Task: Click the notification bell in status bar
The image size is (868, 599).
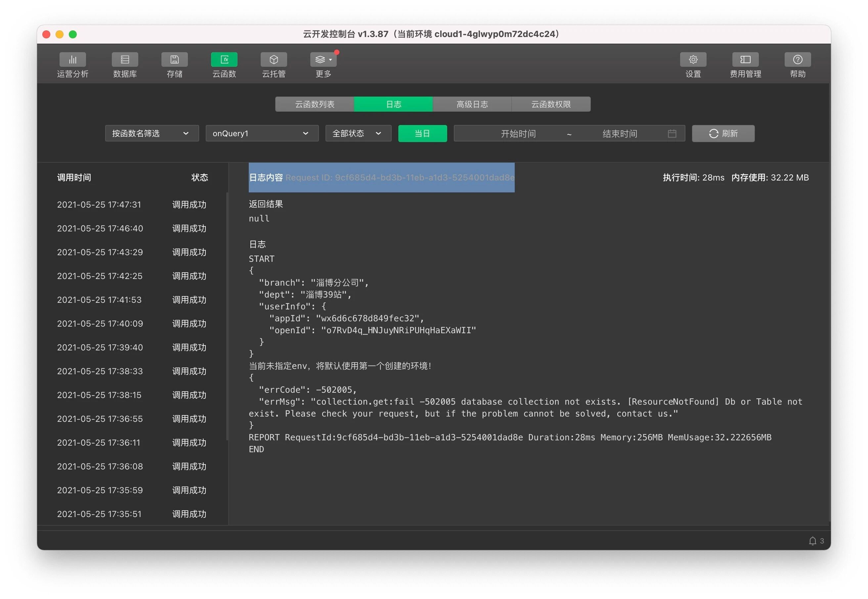Action: click(x=812, y=541)
